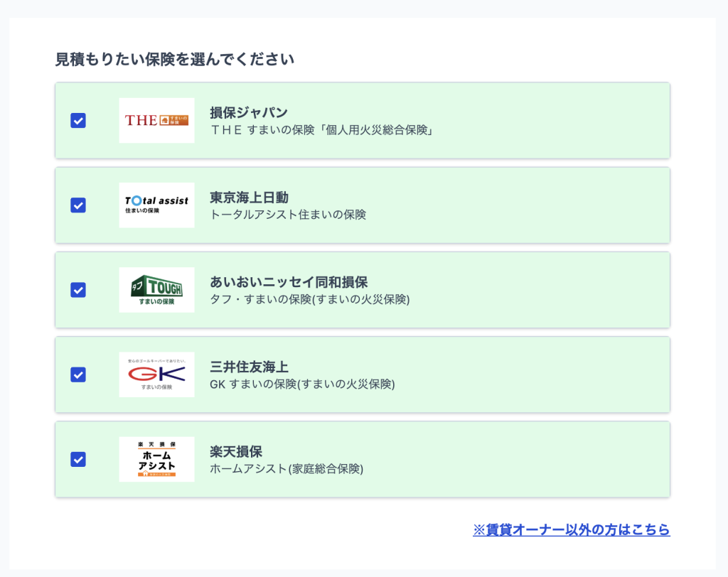Click the ホームアシスト(家庭総合保険) description
728x577 pixels.
287,469
